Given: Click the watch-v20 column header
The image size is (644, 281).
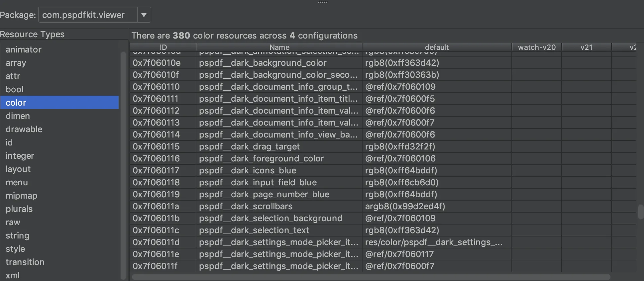Looking at the screenshot, I should (536, 47).
